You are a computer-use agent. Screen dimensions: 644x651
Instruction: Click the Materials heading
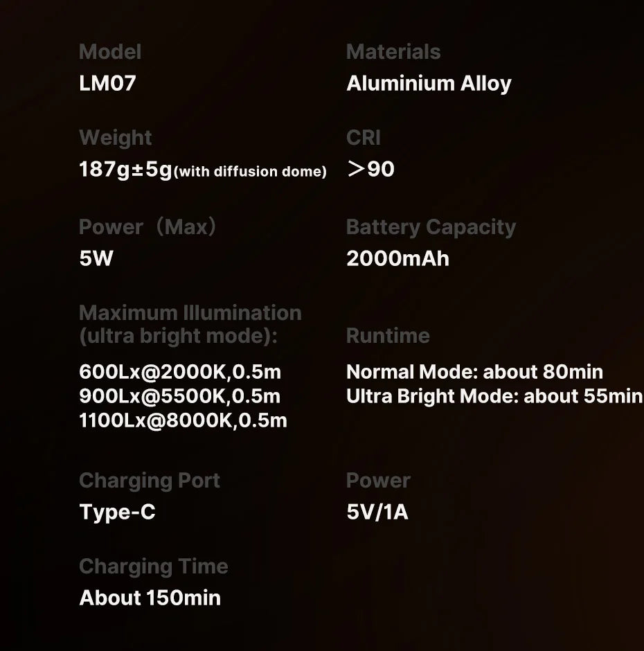tap(393, 52)
